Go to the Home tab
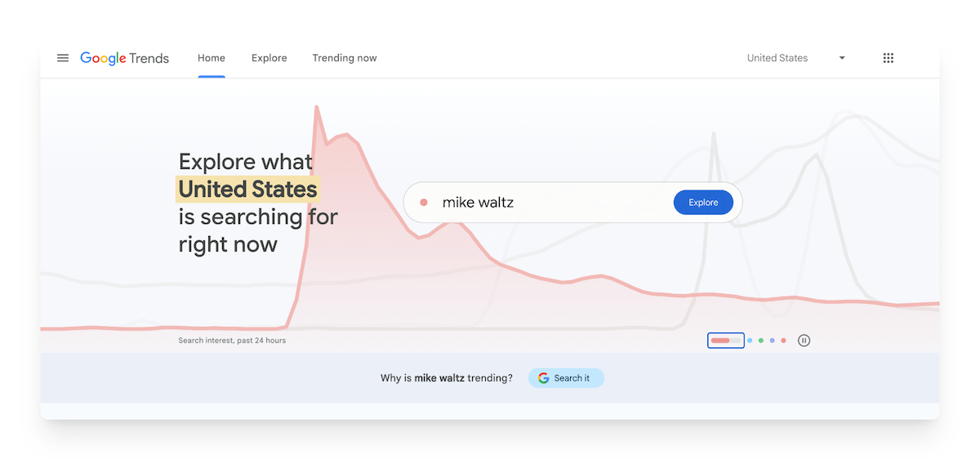The image size is (980, 460). coord(212,58)
